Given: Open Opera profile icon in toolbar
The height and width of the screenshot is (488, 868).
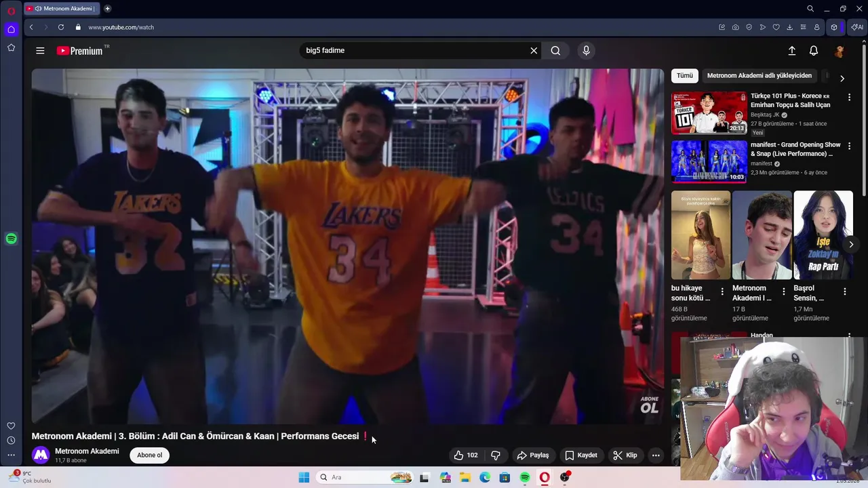Looking at the screenshot, I should pos(817,27).
